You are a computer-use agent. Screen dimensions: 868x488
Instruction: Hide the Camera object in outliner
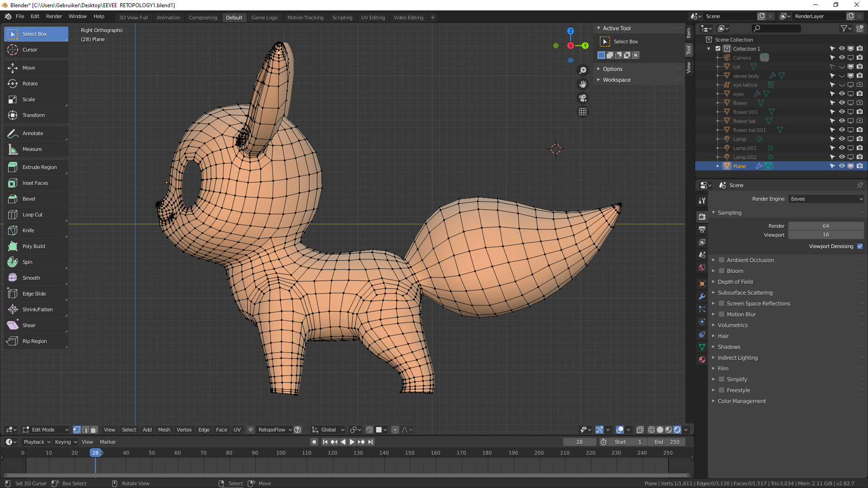(x=842, y=58)
